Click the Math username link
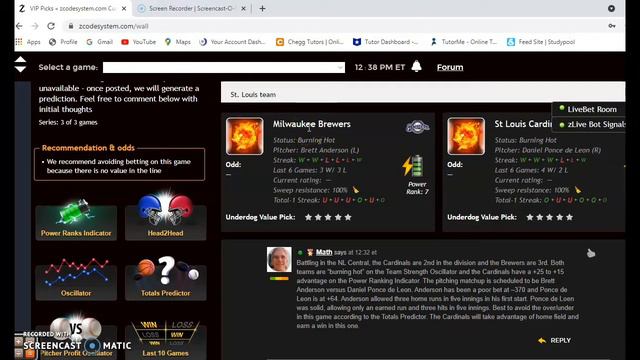The image size is (640, 360). click(324, 252)
